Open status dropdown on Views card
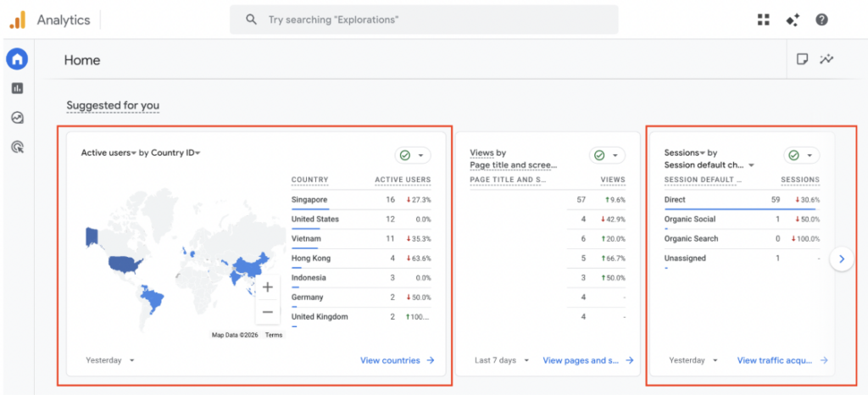Screen dimensions: 868x395 pos(607,155)
